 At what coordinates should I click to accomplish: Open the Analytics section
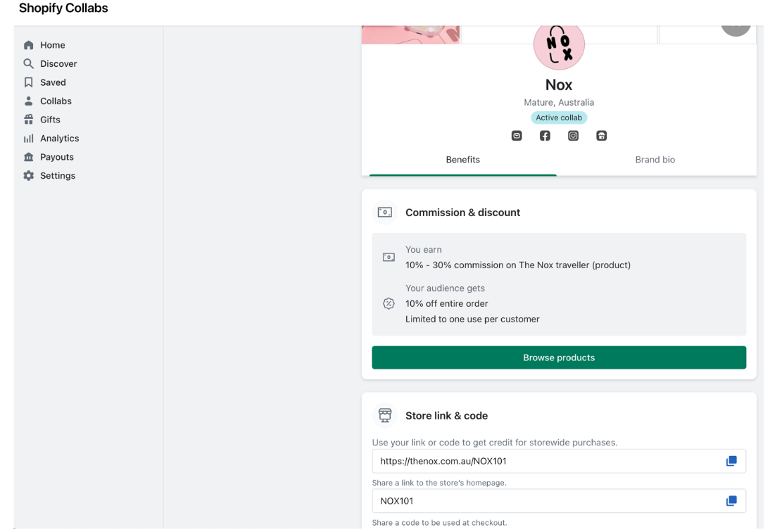(59, 139)
